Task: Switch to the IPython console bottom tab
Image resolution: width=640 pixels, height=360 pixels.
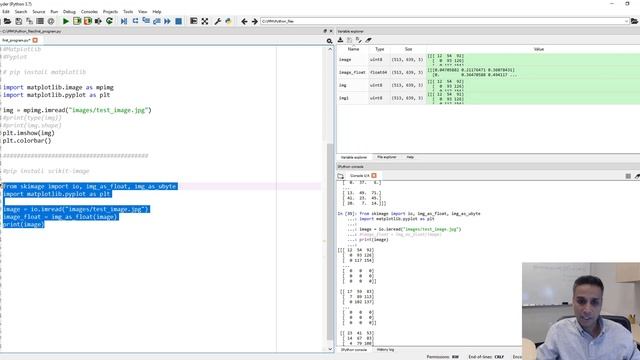Action: click(354, 350)
